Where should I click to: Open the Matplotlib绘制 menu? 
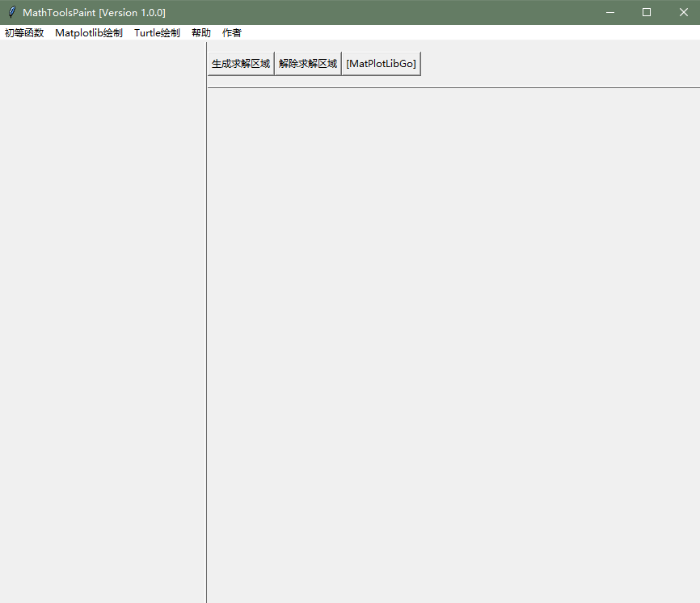point(89,32)
